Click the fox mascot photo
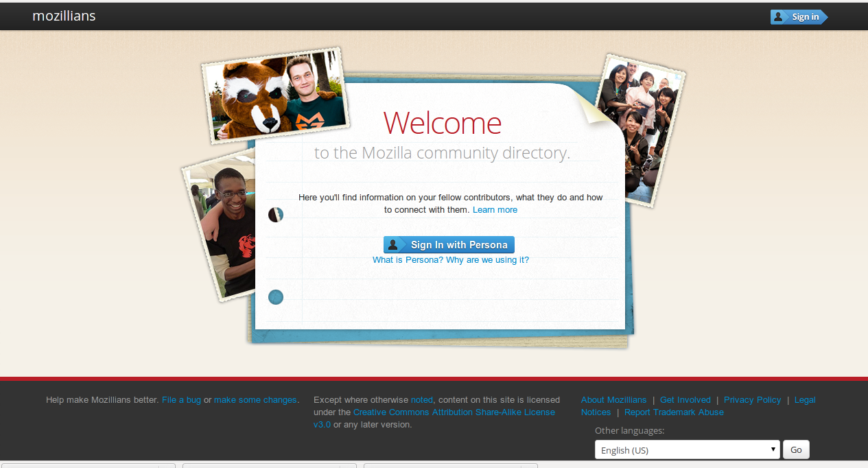868x468 pixels. tap(276, 95)
